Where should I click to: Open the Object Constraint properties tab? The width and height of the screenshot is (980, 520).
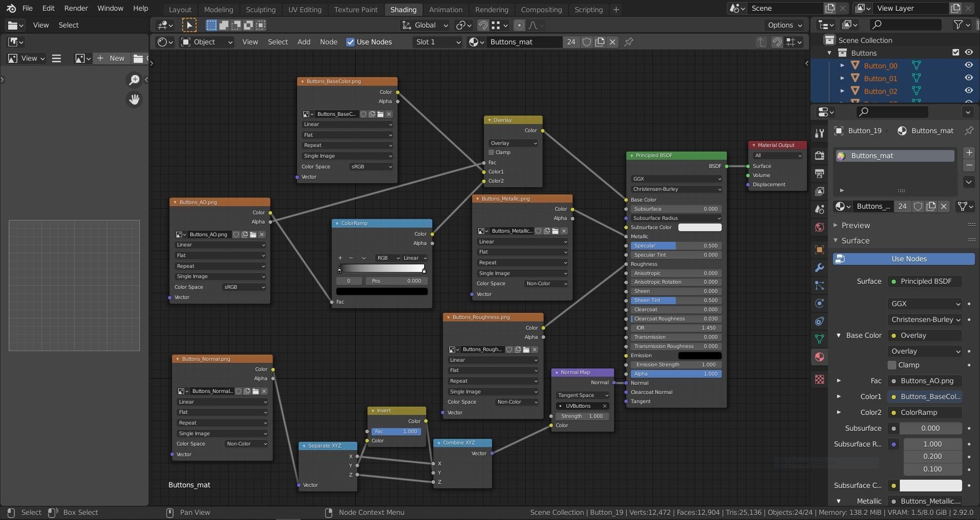point(819,321)
